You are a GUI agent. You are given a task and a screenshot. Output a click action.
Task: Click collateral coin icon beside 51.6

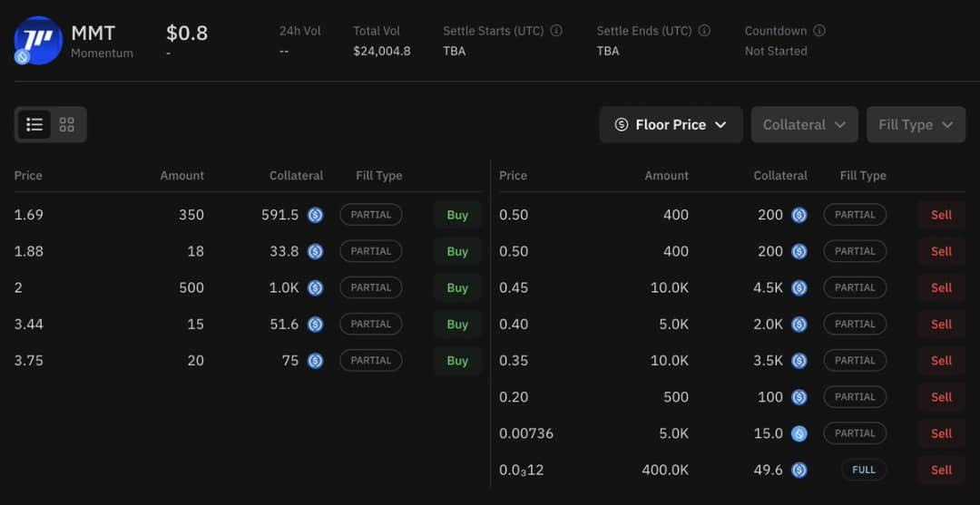tap(315, 324)
